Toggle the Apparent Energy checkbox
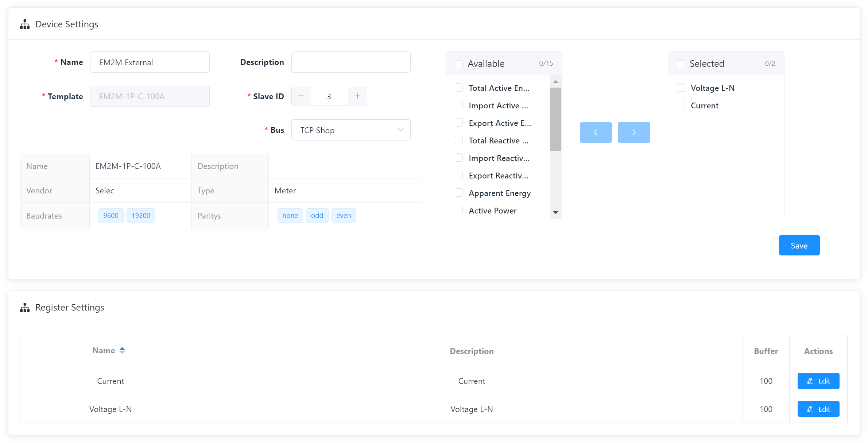868x443 pixels. pyautogui.click(x=459, y=193)
